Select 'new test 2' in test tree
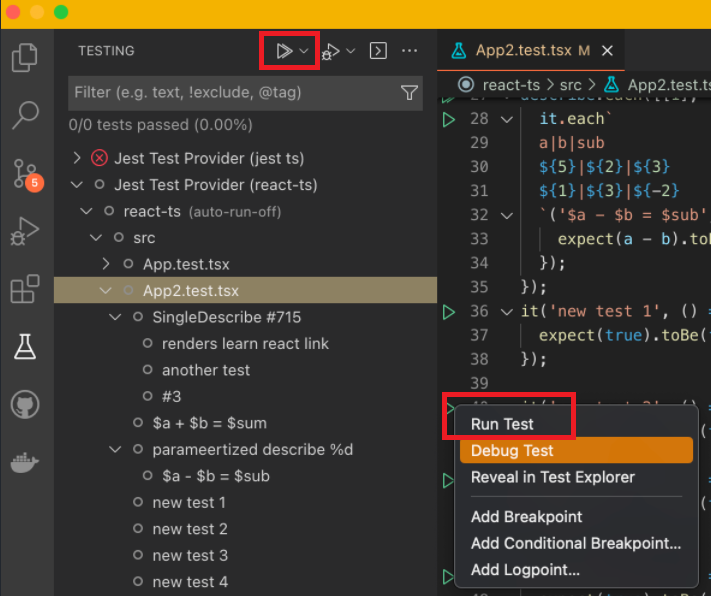Viewport: 711px width, 596px height. pyautogui.click(x=190, y=529)
